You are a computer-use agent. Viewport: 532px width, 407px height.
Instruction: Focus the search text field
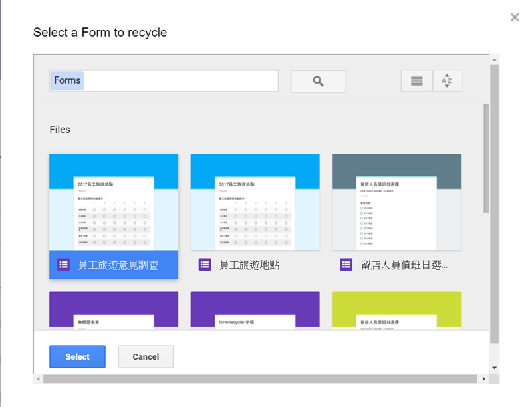pyautogui.click(x=180, y=81)
